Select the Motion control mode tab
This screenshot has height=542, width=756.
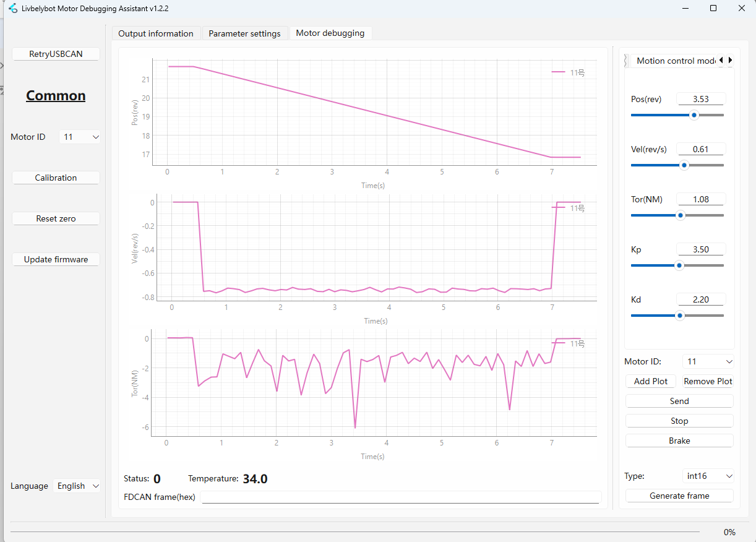click(674, 61)
